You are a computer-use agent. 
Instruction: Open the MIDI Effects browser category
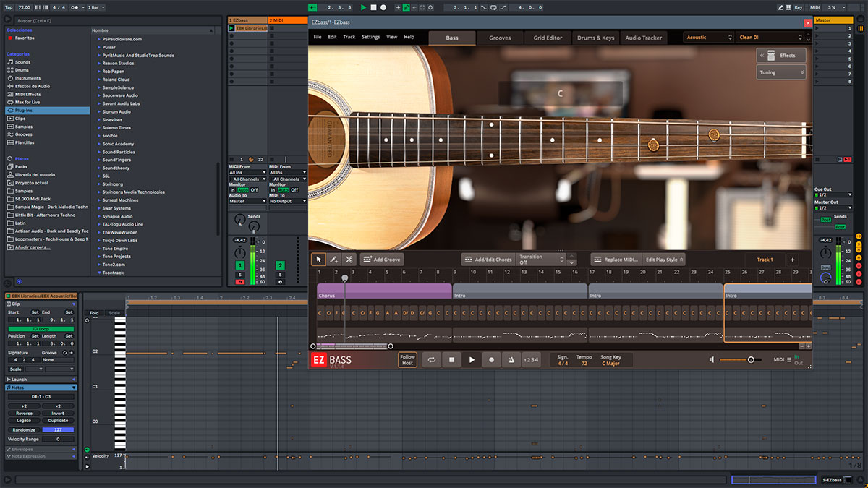pyautogui.click(x=27, y=94)
